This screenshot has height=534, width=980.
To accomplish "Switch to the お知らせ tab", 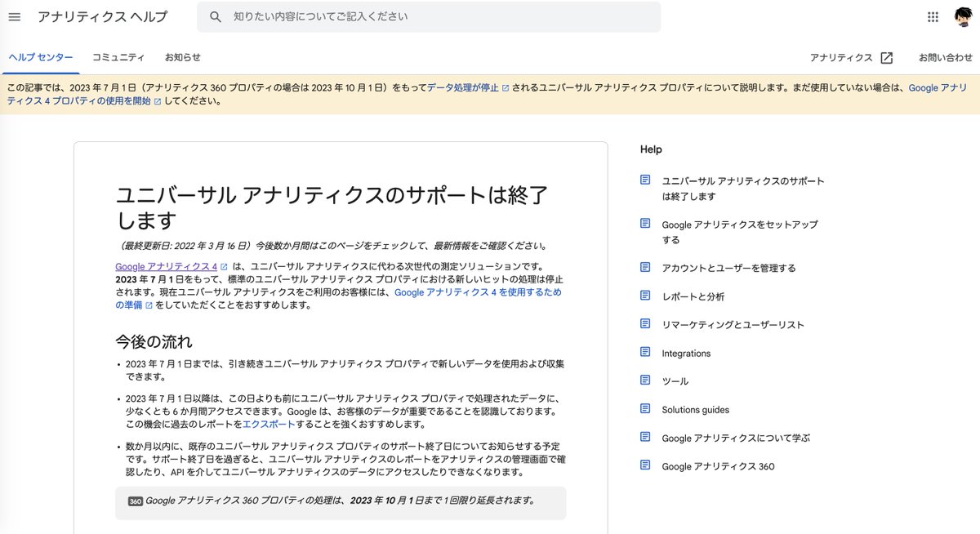I will click(x=183, y=57).
